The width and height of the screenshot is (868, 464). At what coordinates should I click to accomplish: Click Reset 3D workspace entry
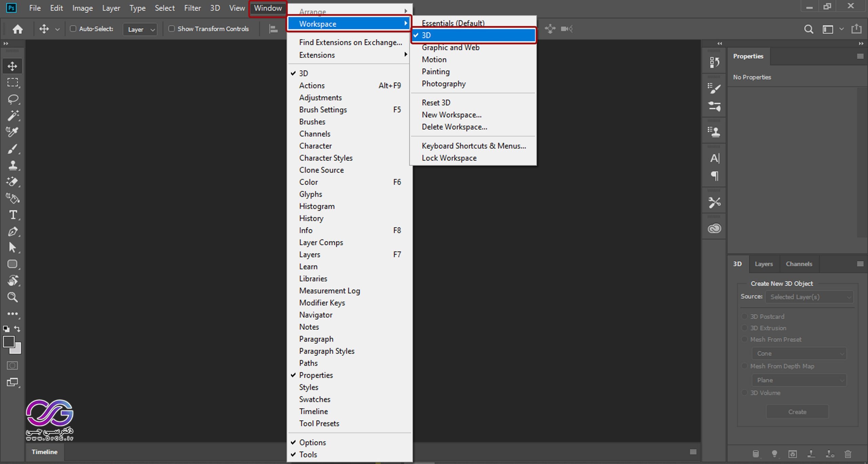[473, 103]
